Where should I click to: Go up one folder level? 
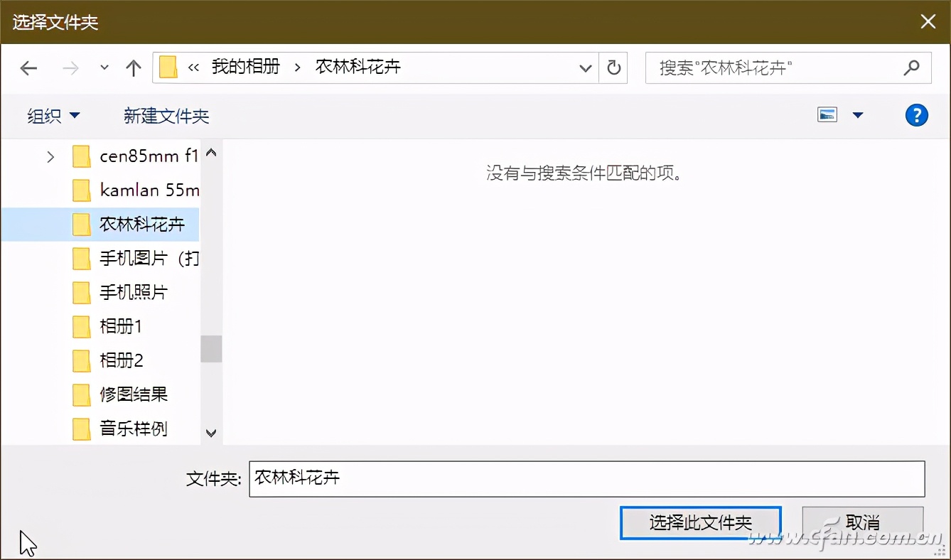(133, 68)
